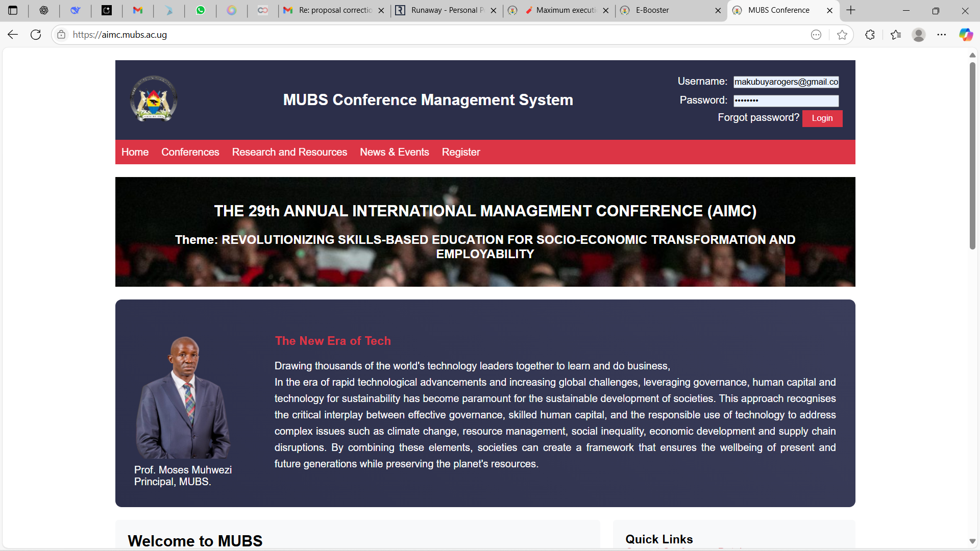Switch to the E-Booster tab
The image size is (980, 551).
[x=672, y=10]
